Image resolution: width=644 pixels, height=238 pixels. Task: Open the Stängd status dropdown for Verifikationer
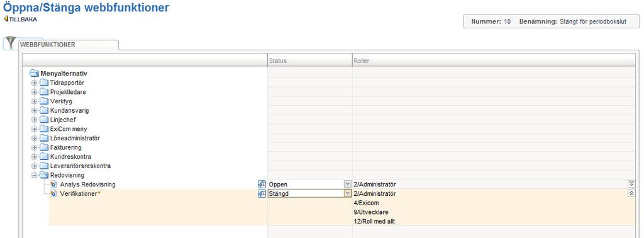point(347,193)
